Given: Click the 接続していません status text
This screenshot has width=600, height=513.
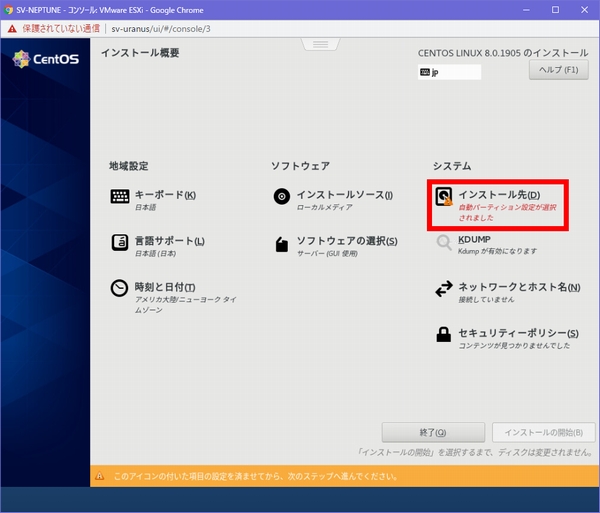Looking at the screenshot, I should coord(486,300).
